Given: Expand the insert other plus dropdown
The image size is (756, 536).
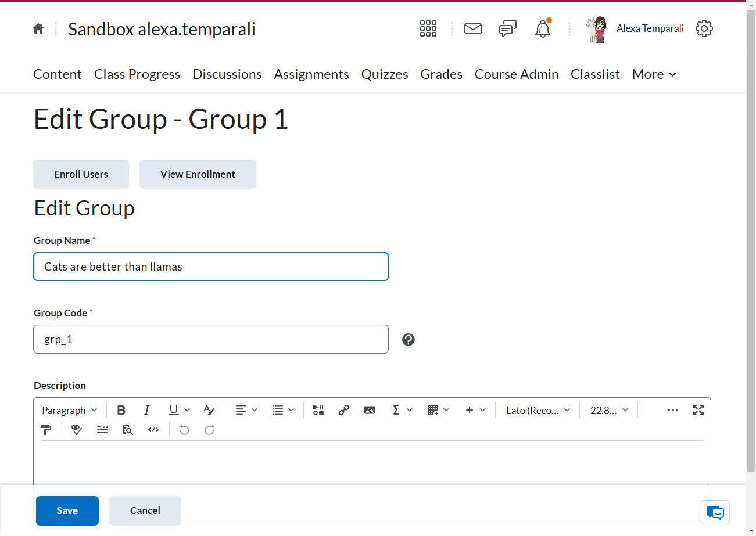Looking at the screenshot, I should coord(475,411).
